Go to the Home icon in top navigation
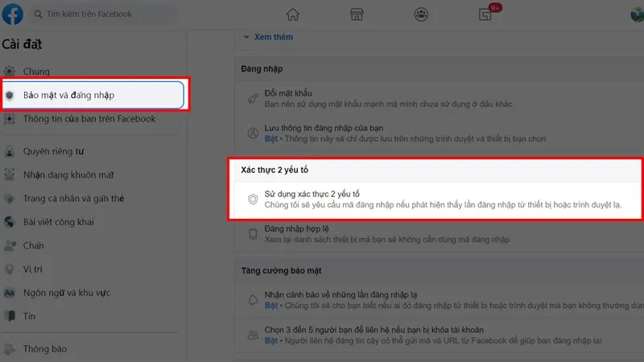 (293, 14)
